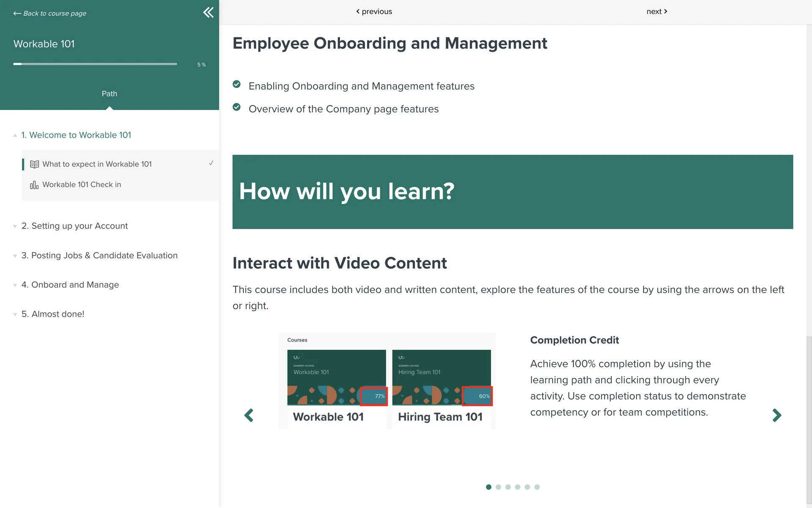Click the completion tick on What to expect
This screenshot has height=508, width=812.
point(211,163)
